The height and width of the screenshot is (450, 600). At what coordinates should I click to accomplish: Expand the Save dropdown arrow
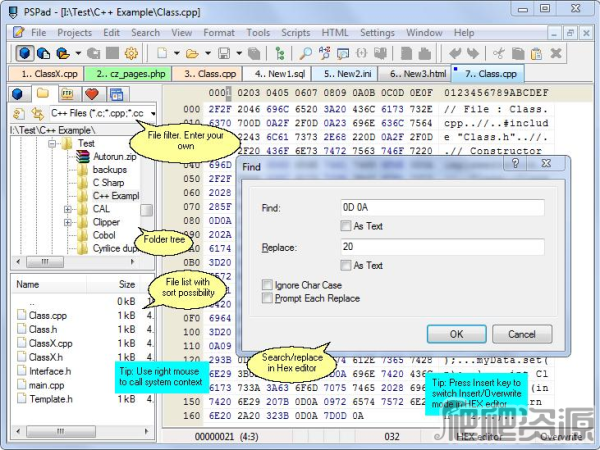tap(239, 53)
